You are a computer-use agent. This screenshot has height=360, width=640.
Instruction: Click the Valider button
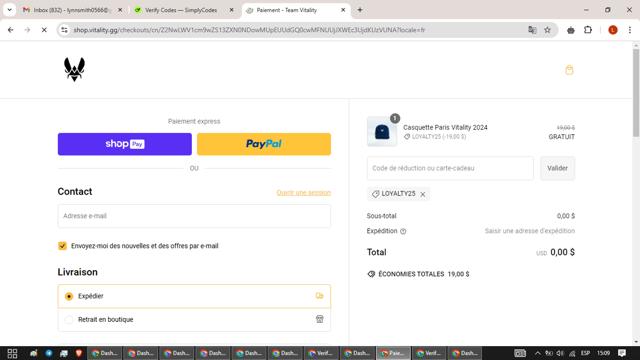557,168
